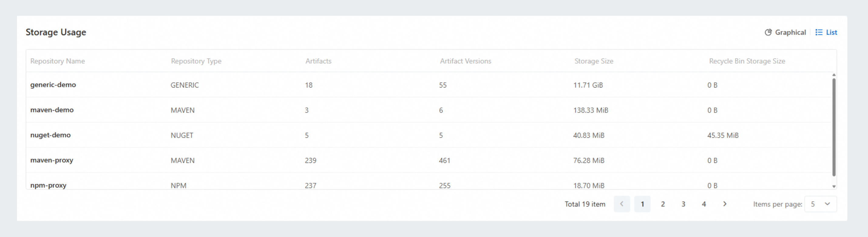Viewport: 868px width, 237px height.
Task: Select current page 1 button
Action: tap(642, 204)
